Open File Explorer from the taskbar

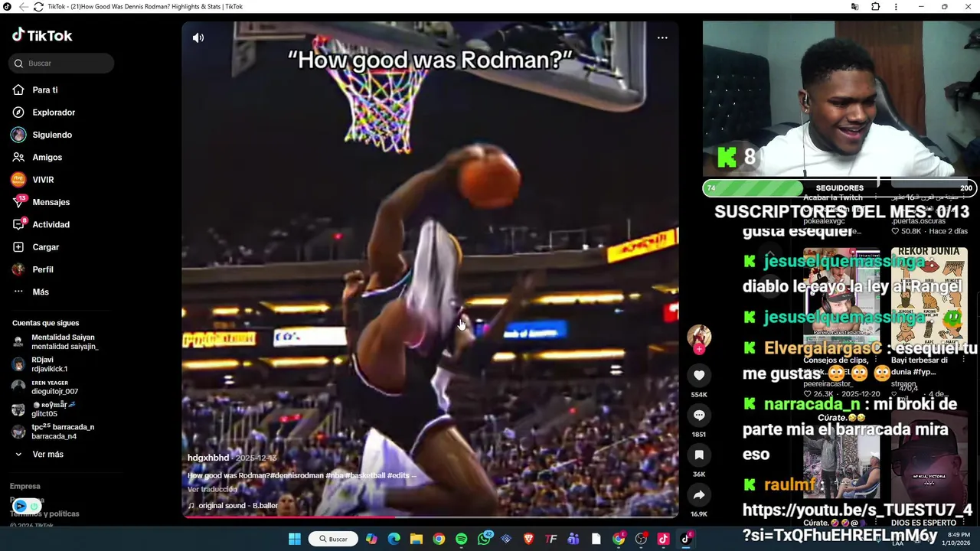click(x=416, y=539)
